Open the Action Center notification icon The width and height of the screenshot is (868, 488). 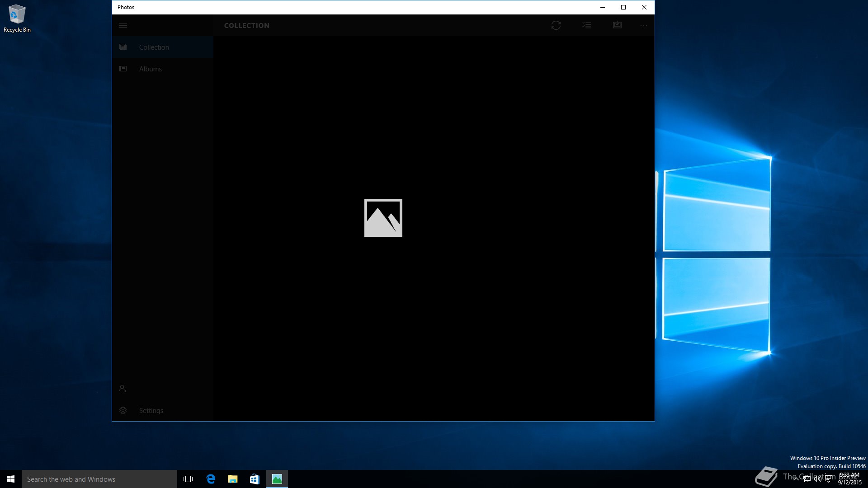click(x=829, y=479)
